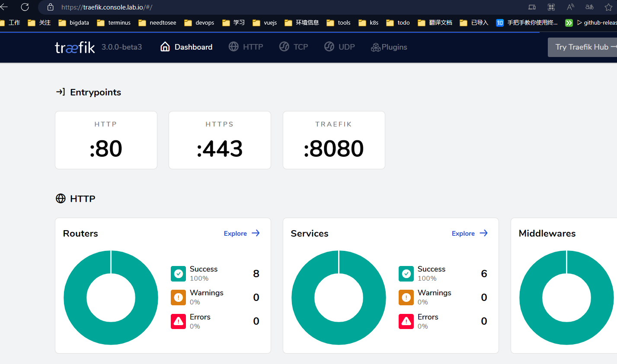Switch to the UDP navigation tab

339,47
